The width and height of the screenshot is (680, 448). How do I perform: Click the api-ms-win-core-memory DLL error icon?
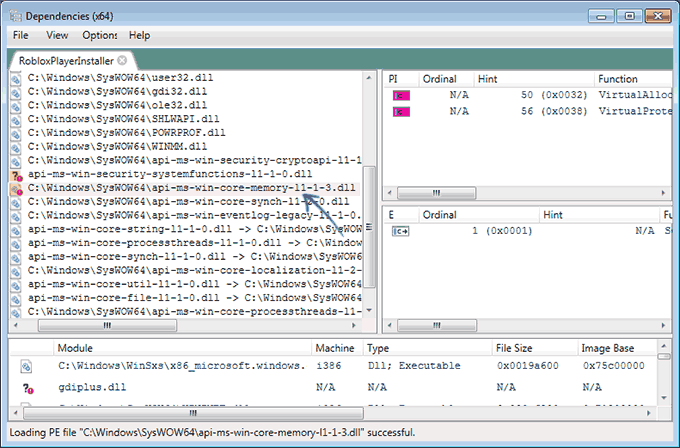[x=17, y=188]
